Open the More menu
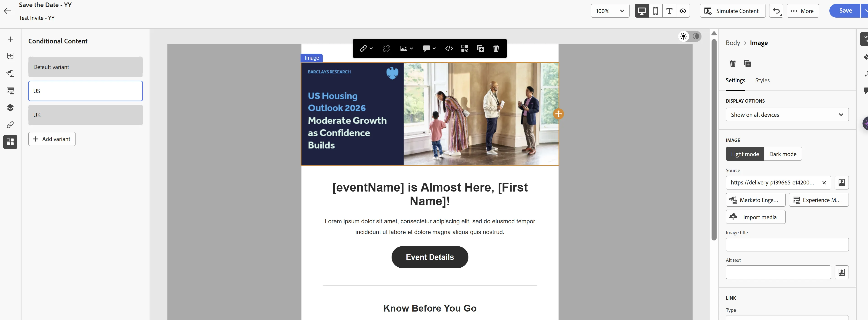Viewport: 868px width, 320px height. click(x=803, y=11)
